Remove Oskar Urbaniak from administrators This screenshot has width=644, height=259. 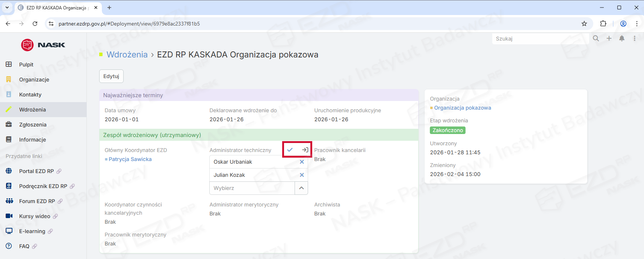[302, 162]
